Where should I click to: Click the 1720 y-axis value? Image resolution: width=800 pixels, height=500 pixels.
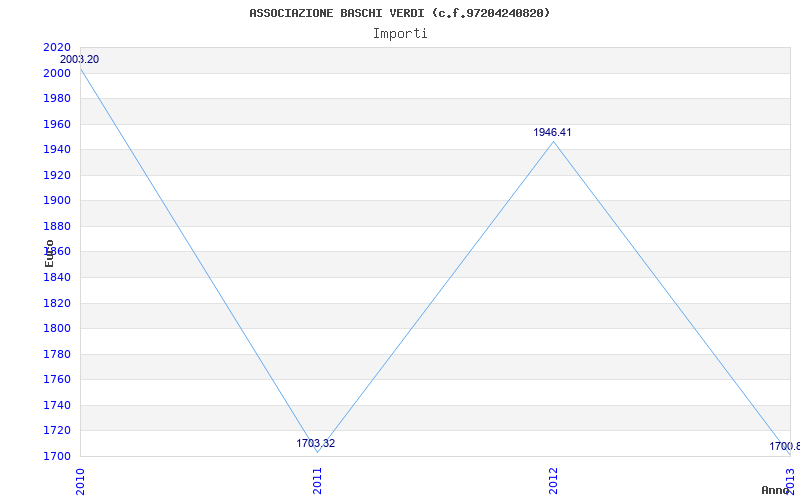tap(57, 430)
